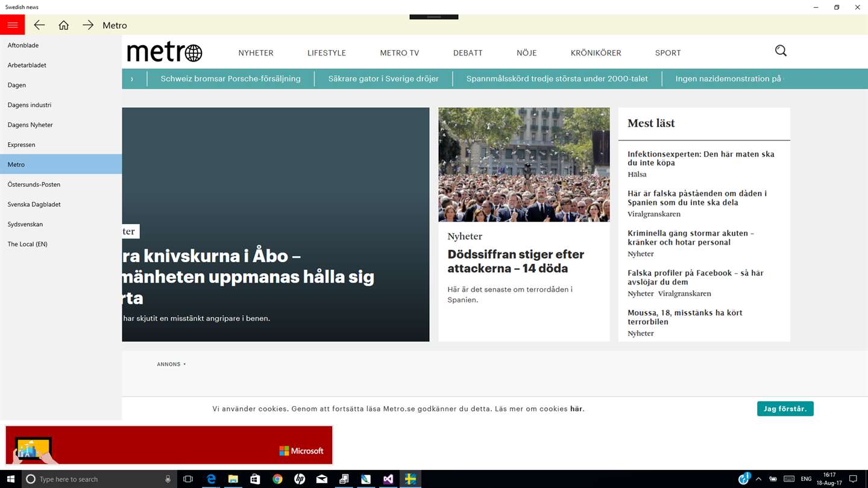Open Task View in taskbar

[x=188, y=479]
